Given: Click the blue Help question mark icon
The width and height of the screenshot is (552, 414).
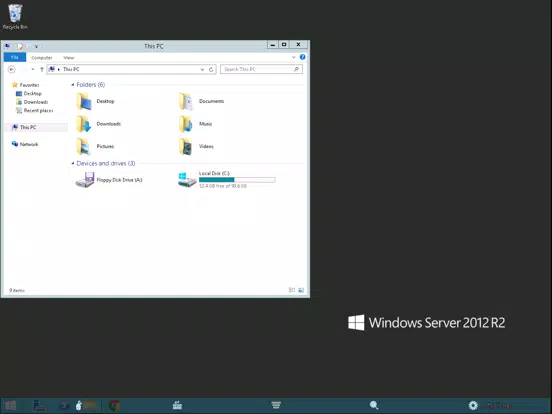Looking at the screenshot, I should click(302, 57).
